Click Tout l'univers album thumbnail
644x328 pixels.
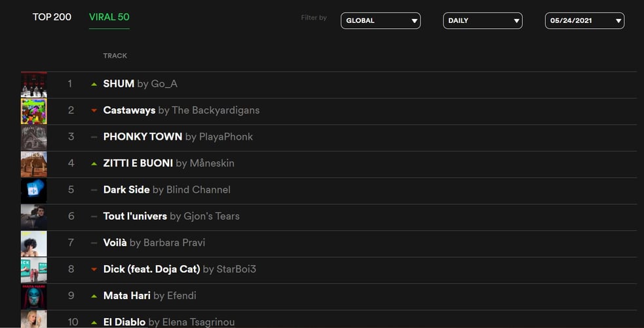coord(34,216)
